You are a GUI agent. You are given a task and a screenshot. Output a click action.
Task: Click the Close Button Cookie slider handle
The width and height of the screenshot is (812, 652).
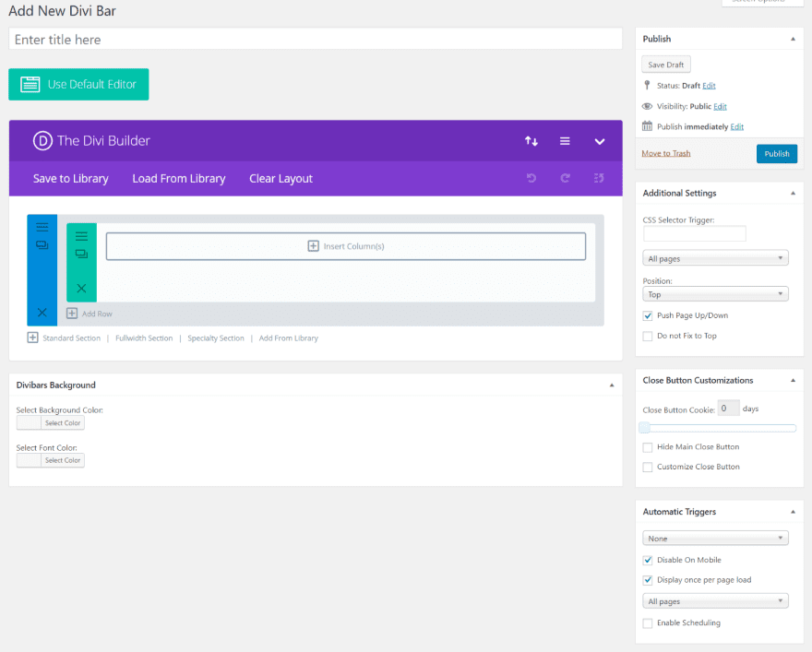644,428
